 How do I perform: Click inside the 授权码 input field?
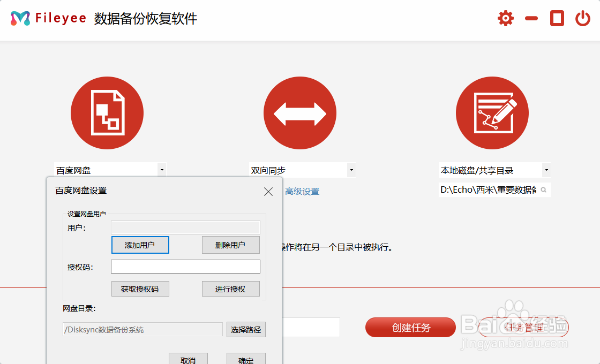point(185,266)
